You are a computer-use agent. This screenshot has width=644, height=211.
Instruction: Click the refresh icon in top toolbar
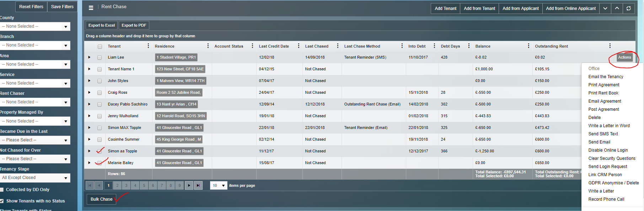tap(628, 9)
